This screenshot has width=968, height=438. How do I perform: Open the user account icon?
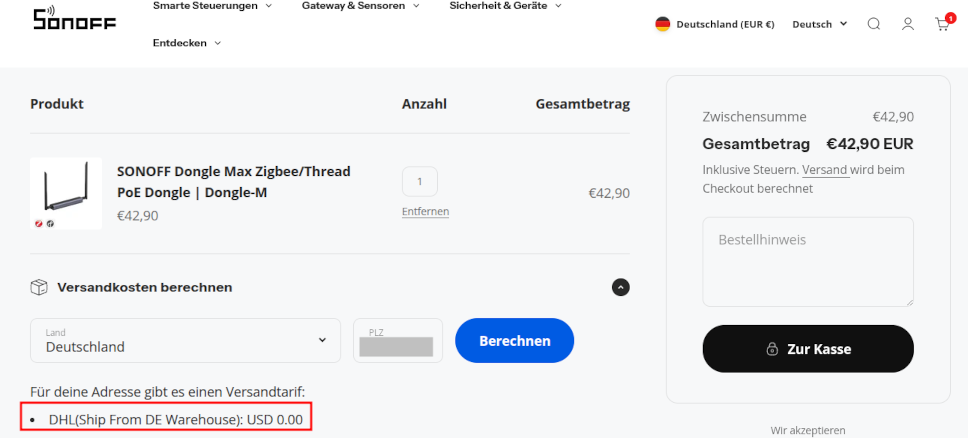[x=908, y=24]
